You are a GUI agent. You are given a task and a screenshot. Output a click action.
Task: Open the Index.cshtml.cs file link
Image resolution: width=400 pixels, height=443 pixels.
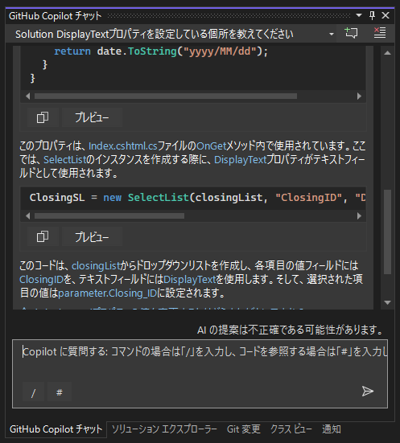(123, 146)
